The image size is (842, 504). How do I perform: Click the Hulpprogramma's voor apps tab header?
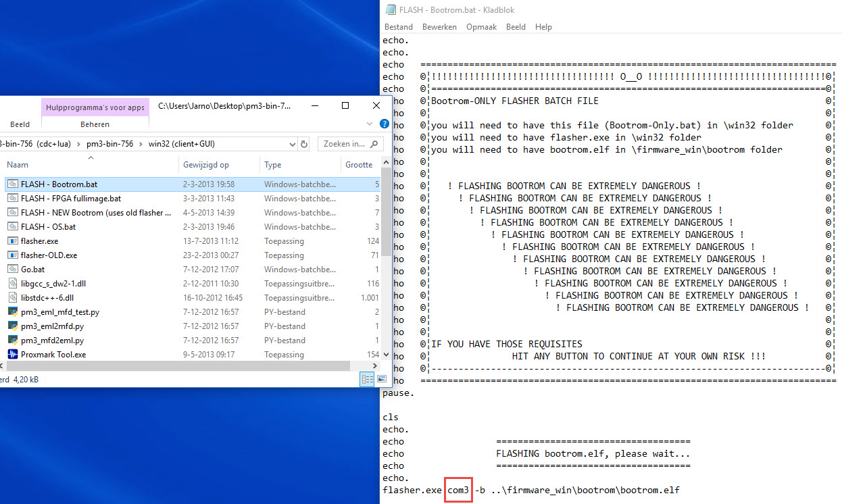point(95,107)
